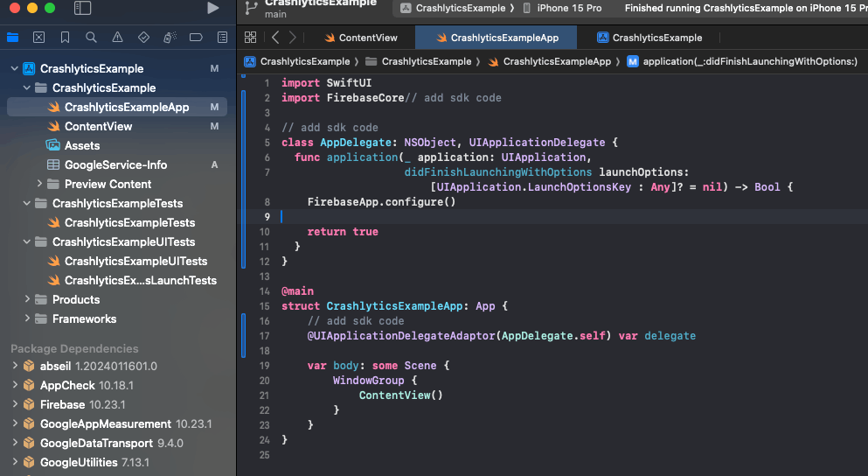Switch to the CrashlyticsExampleApp editor tab
The image size is (868, 476).
coord(497,38)
